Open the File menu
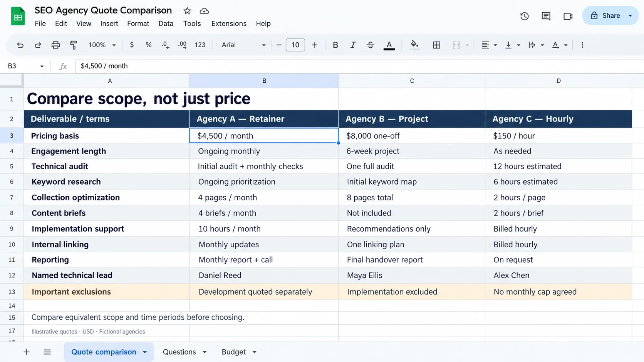The image size is (644, 362). tap(40, 23)
